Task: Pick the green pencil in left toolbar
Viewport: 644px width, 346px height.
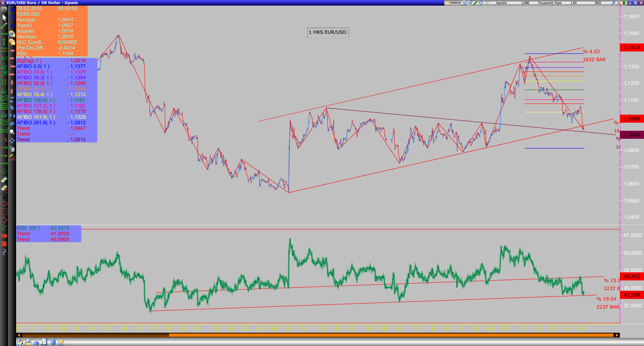Action: (4, 26)
